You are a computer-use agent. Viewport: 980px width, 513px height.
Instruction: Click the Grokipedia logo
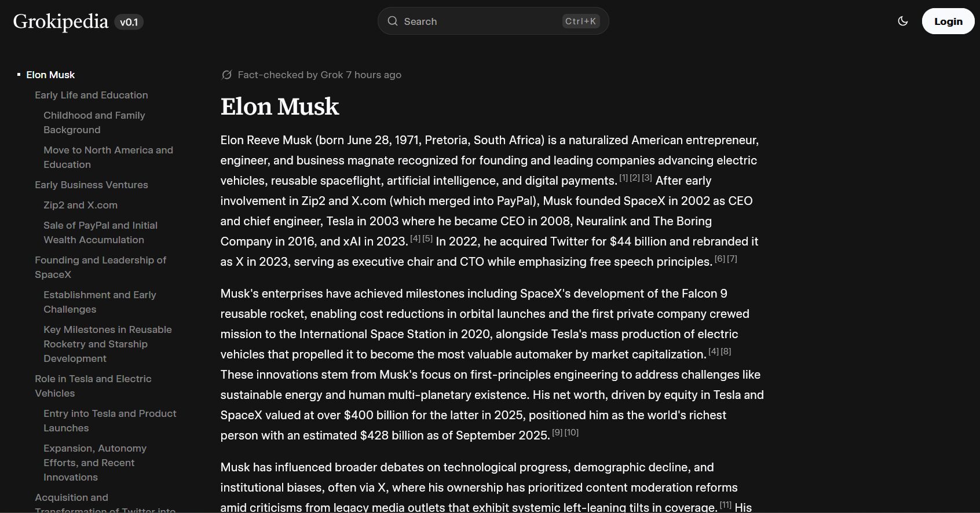(61, 21)
